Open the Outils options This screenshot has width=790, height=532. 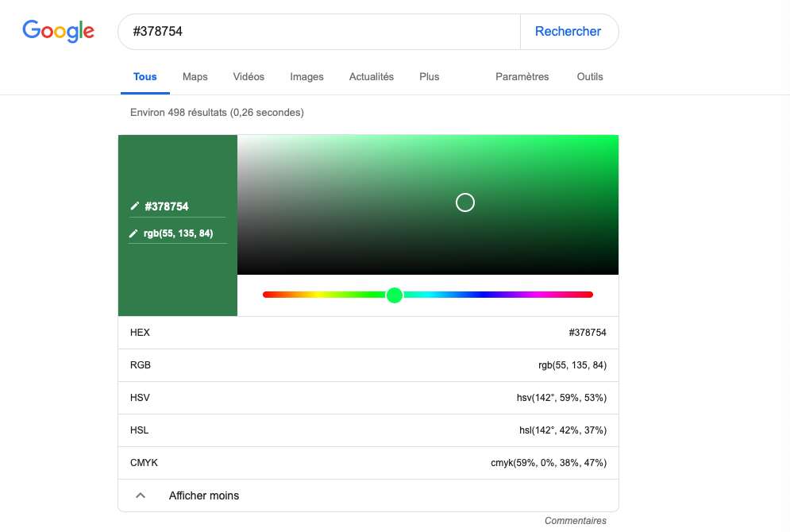point(590,77)
